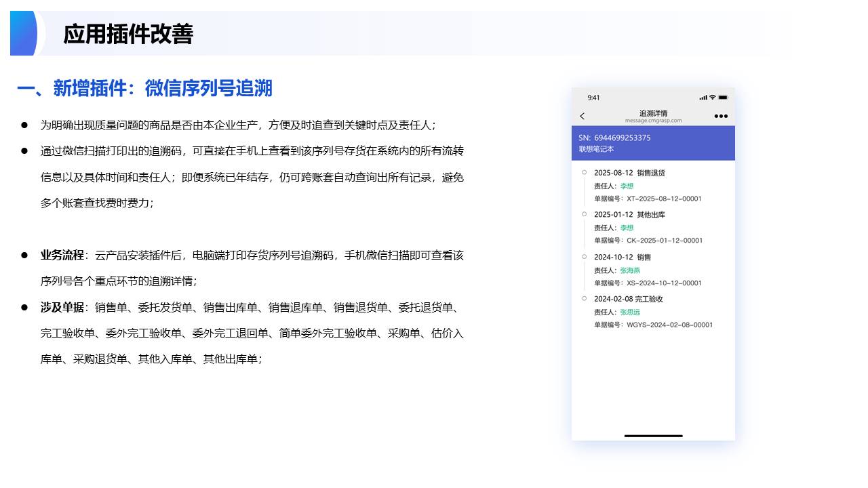Open the three-dot more menu
Image resolution: width=868 pixels, height=488 pixels.
(x=721, y=117)
